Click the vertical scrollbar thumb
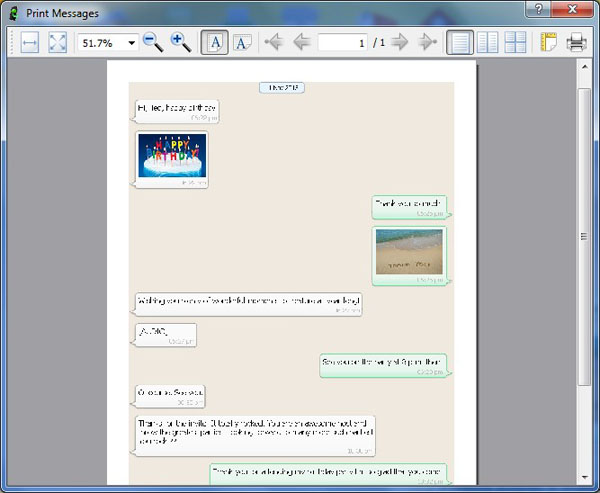Viewport: 600px width, 493px height. coord(584,237)
